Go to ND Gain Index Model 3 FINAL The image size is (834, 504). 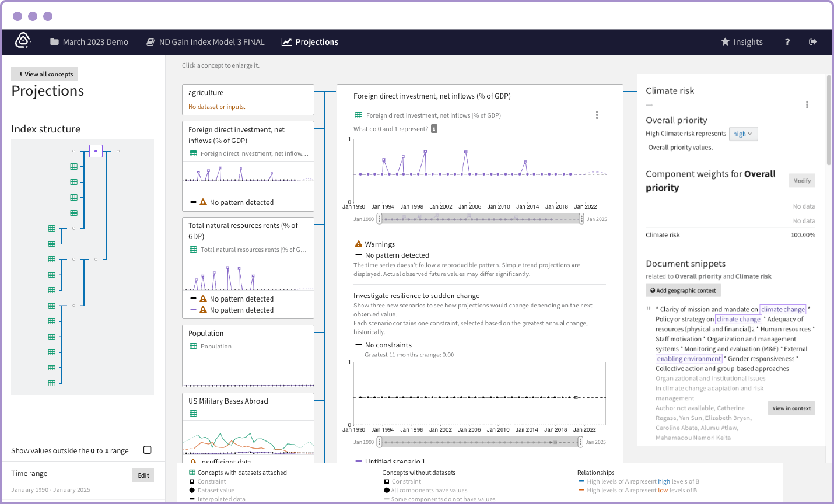[205, 42]
